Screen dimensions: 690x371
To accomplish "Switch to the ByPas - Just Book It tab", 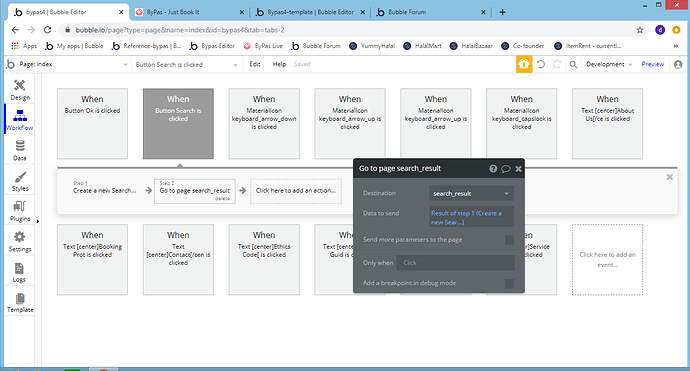I will point(189,12).
